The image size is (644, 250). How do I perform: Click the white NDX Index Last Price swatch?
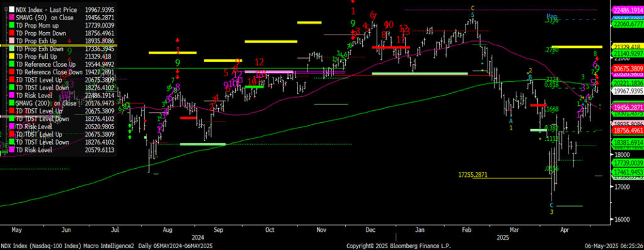(11, 10)
